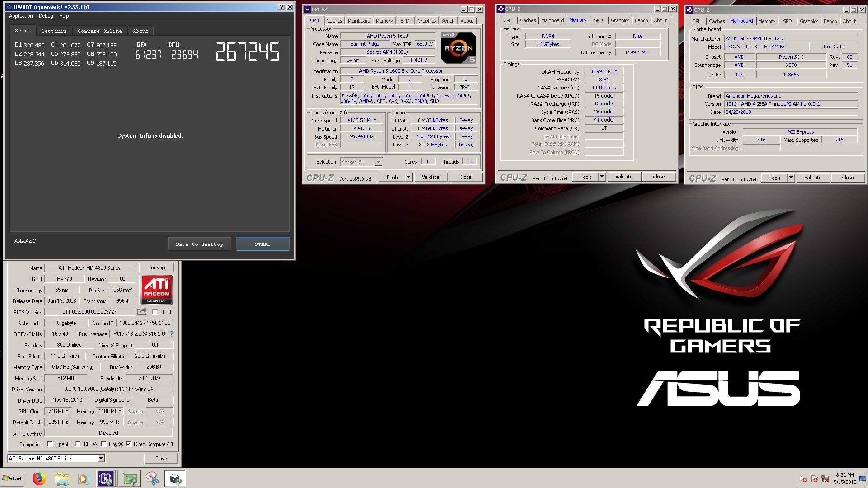Launch Windows Media Player from taskbar
Screen dimensions: 868x488
(x=83, y=479)
